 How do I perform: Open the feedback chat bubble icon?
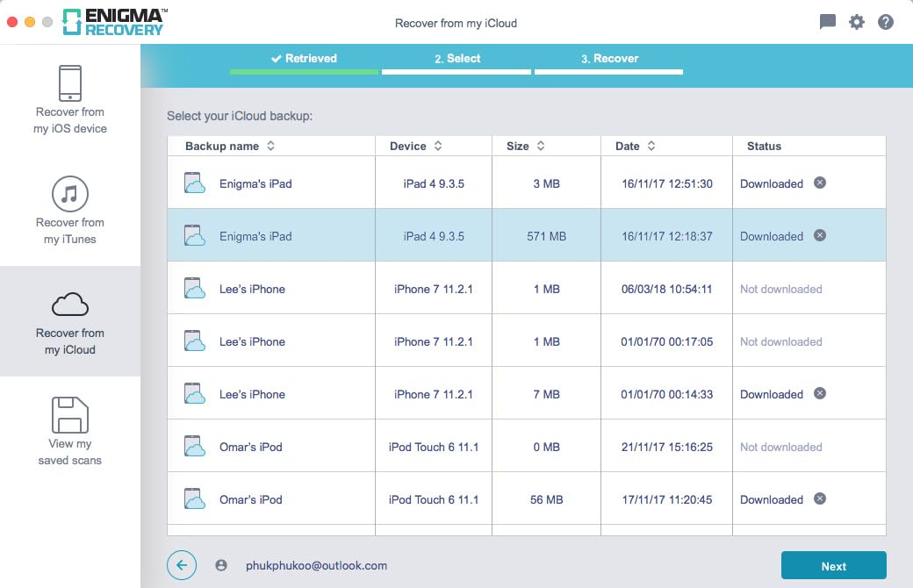tap(827, 22)
